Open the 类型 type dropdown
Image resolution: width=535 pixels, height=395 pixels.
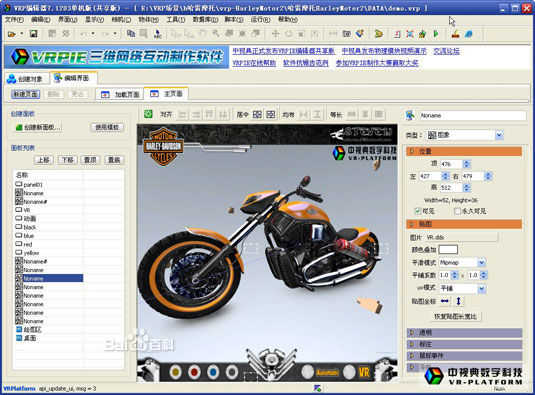tap(499, 135)
